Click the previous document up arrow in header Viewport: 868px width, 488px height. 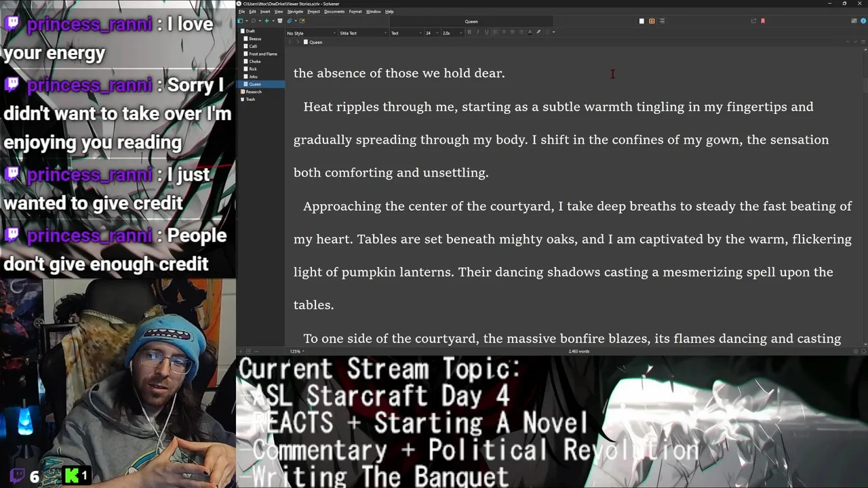click(848, 42)
